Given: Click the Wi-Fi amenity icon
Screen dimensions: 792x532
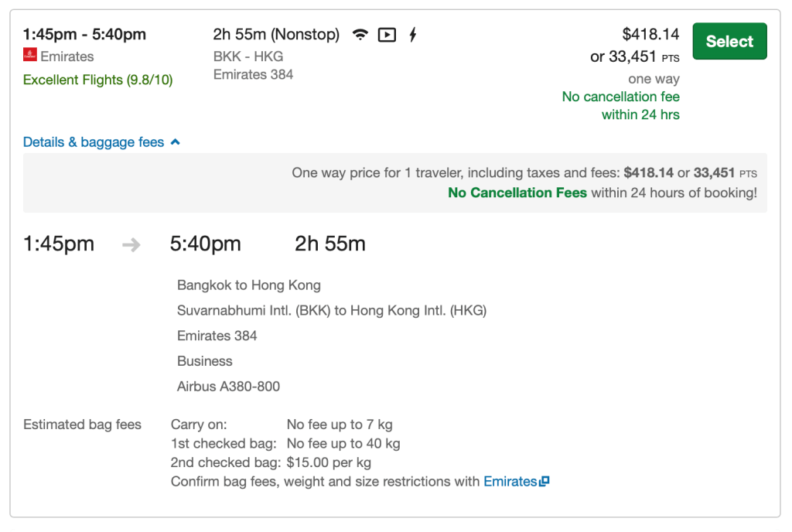Looking at the screenshot, I should [x=360, y=35].
